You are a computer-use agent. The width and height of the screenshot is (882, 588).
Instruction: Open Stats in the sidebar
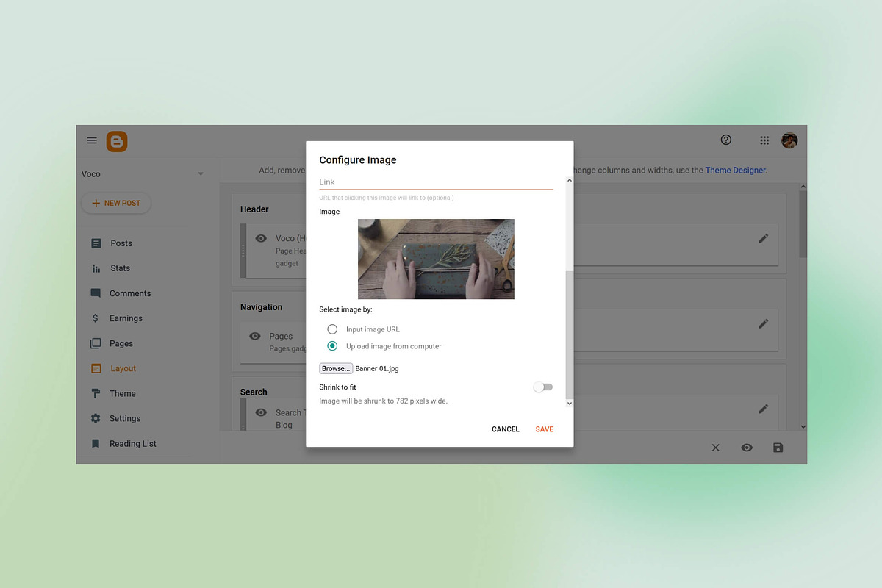click(x=120, y=268)
